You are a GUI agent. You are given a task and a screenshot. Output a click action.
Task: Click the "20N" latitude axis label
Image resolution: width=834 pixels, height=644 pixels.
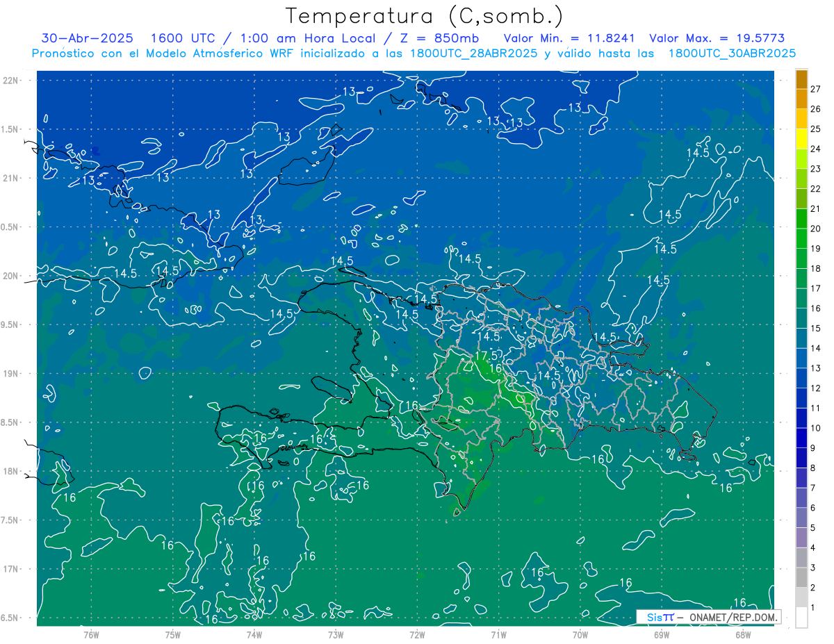click(x=10, y=276)
